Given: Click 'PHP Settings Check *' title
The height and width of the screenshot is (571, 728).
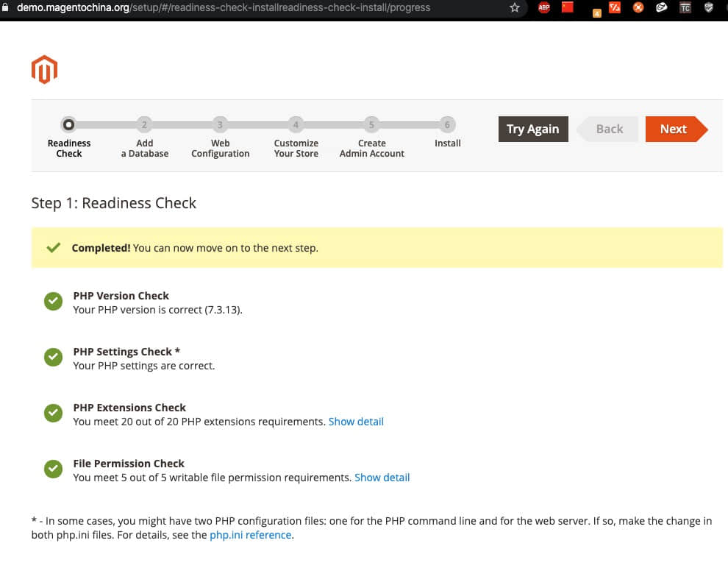Looking at the screenshot, I should [126, 352].
